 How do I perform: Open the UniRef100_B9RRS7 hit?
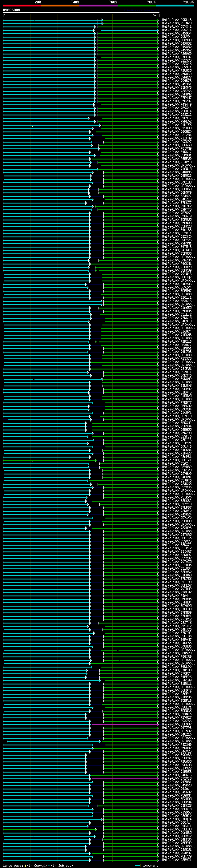[x=177, y=78]
